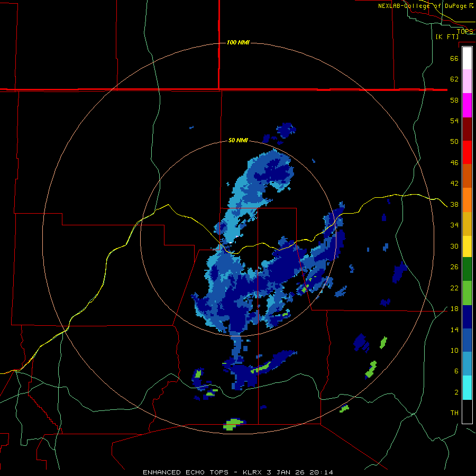The image size is (476, 476).
Task: Click the orange 42 legend swatch
Action: point(467,200)
